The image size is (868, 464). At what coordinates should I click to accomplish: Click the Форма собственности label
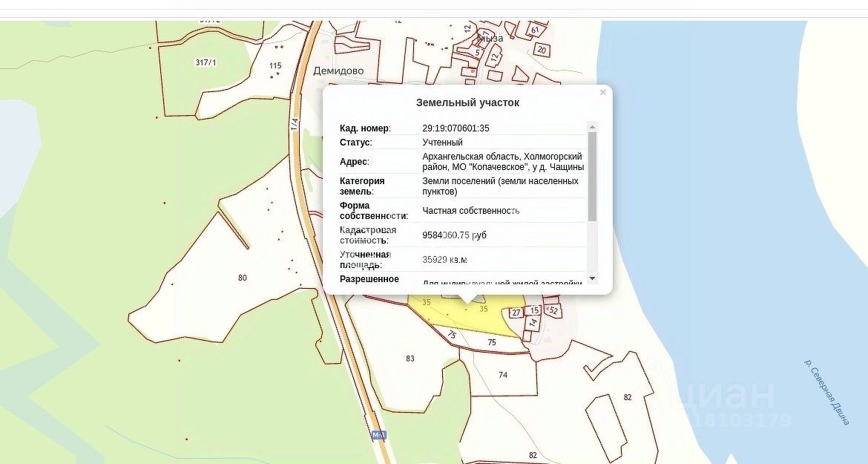[374, 210]
